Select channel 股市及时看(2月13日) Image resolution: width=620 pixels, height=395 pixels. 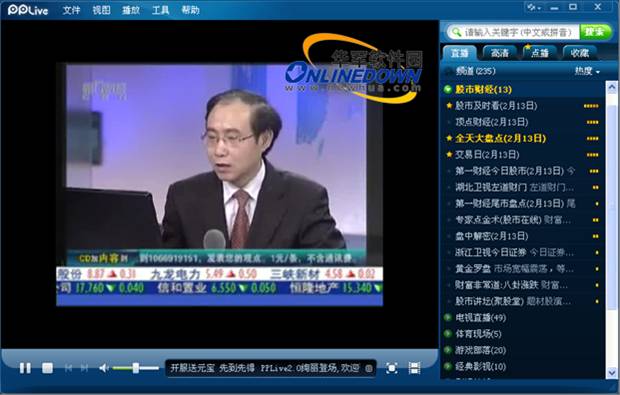click(x=496, y=106)
